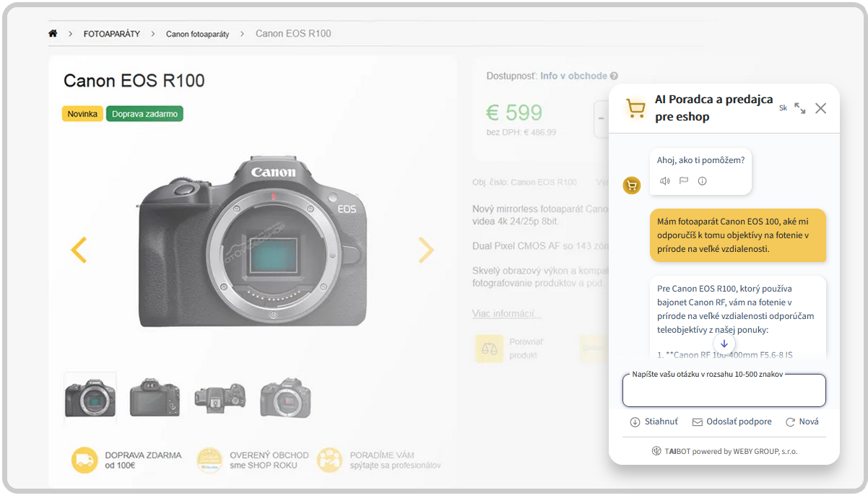Play the greeting message audio (speaker icon)
Image resolution: width=868 pixels, height=498 pixels.
coord(664,181)
